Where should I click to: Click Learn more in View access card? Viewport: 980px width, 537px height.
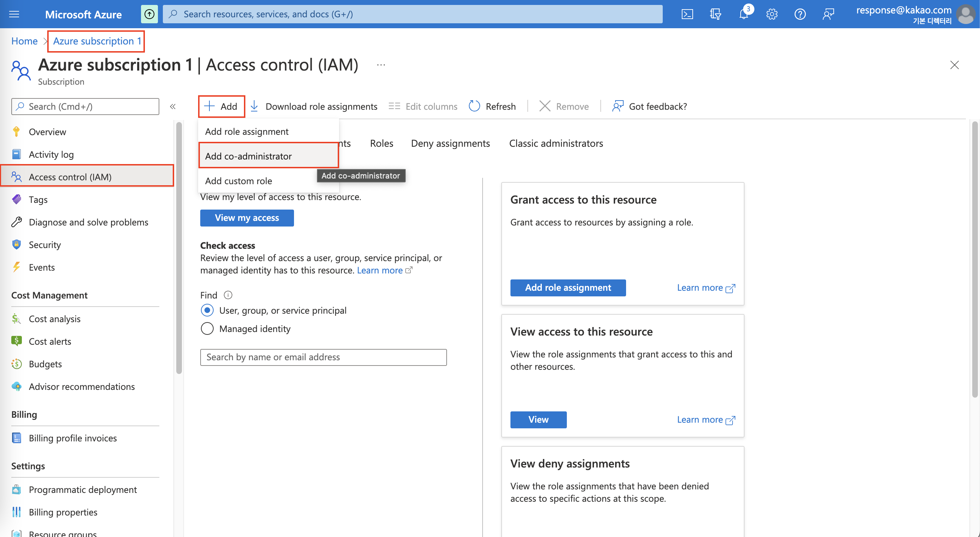point(706,420)
